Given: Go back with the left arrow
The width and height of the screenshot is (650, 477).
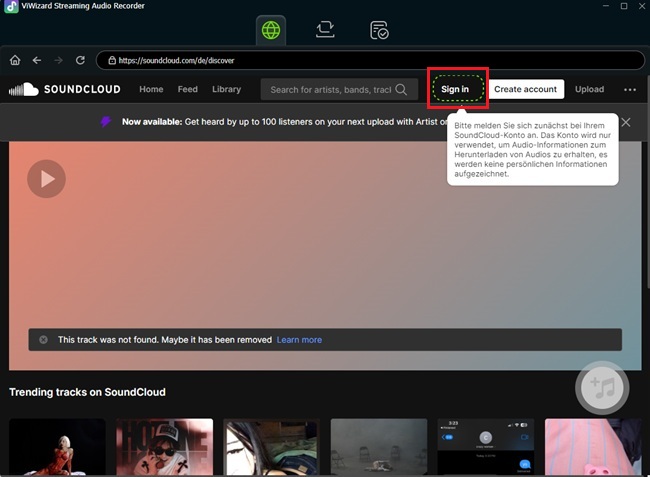Looking at the screenshot, I should (x=37, y=61).
